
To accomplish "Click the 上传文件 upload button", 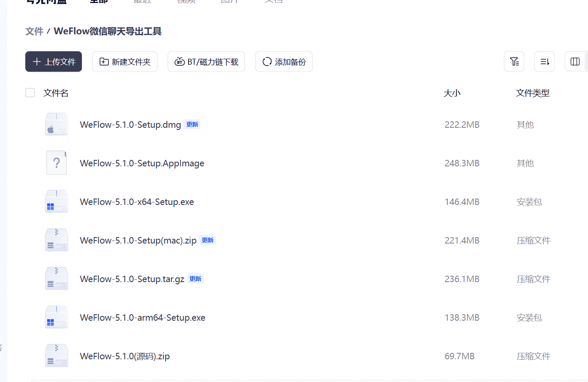I will 54,62.
